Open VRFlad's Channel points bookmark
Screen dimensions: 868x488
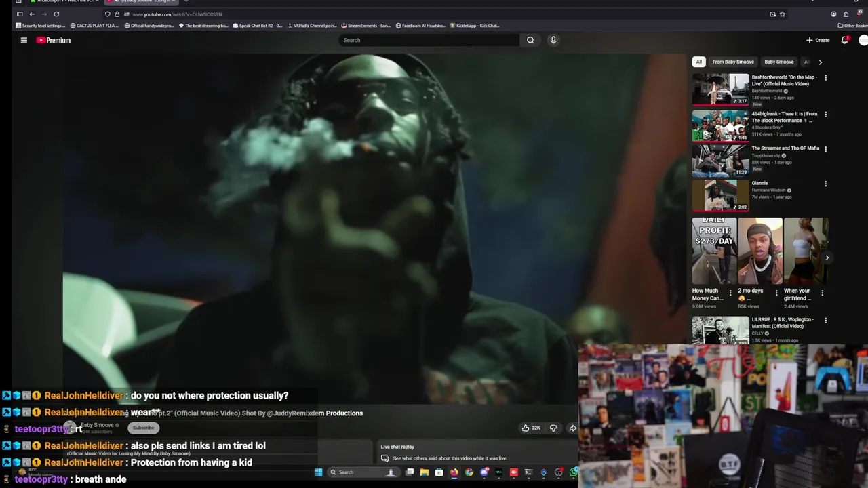pyautogui.click(x=312, y=26)
